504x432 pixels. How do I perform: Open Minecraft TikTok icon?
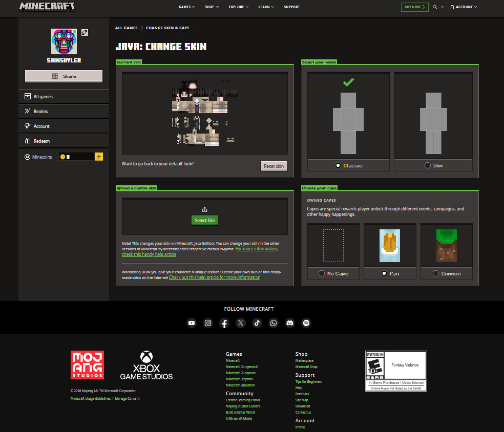coord(257,323)
